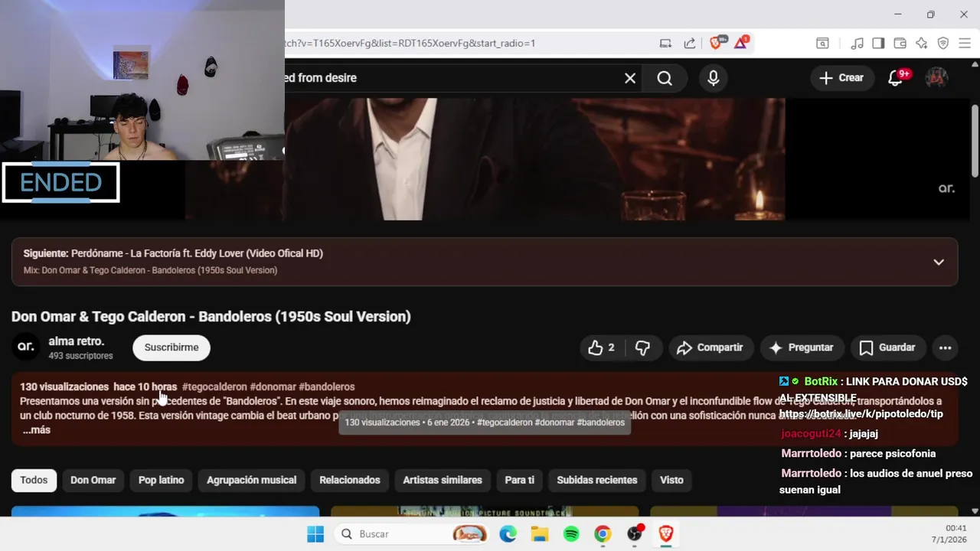Select the Don Omar filter chip

coord(93,480)
